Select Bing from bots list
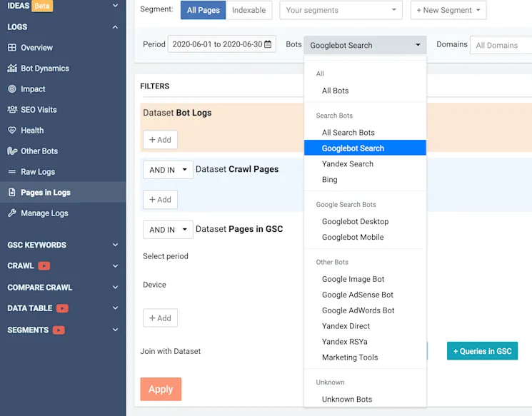The width and height of the screenshot is (532, 416). tap(365, 179)
